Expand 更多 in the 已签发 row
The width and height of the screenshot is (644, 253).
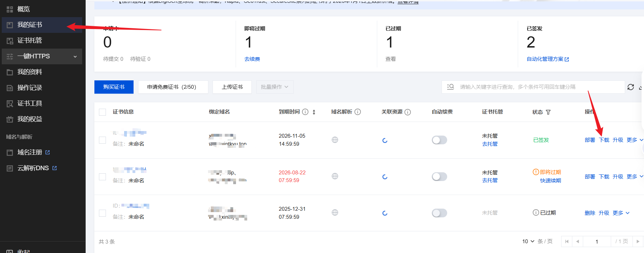click(635, 140)
